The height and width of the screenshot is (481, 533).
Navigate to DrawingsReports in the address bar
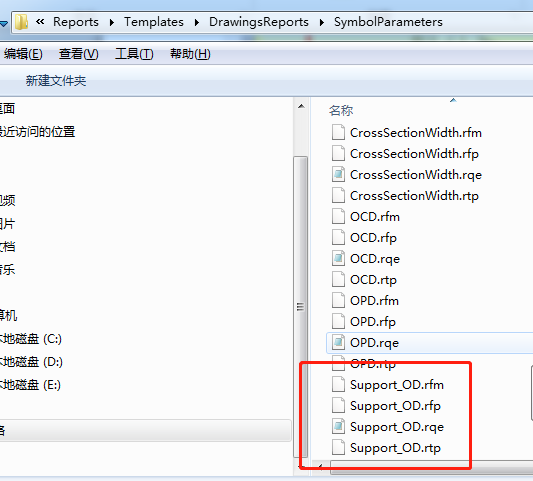point(259,22)
